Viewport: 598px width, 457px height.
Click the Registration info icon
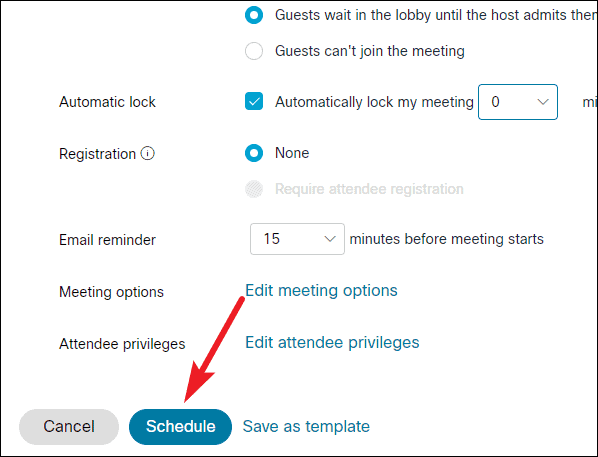click(x=148, y=153)
